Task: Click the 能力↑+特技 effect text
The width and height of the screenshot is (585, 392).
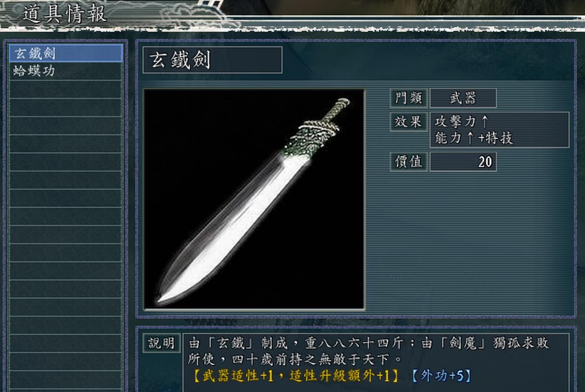Action: [x=474, y=138]
